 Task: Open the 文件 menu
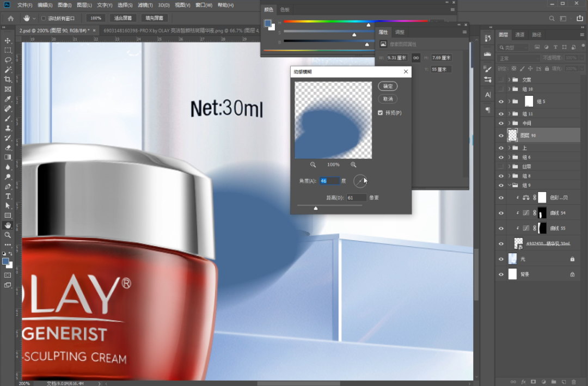[24, 5]
